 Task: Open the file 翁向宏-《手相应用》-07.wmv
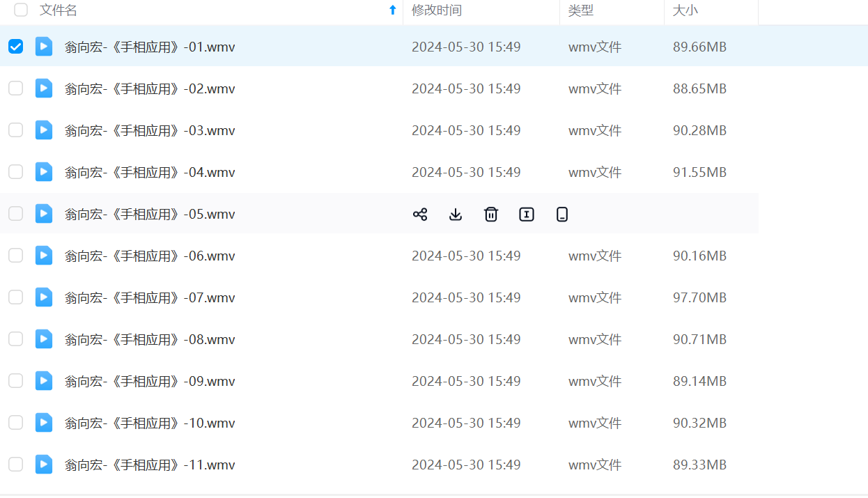pos(150,298)
